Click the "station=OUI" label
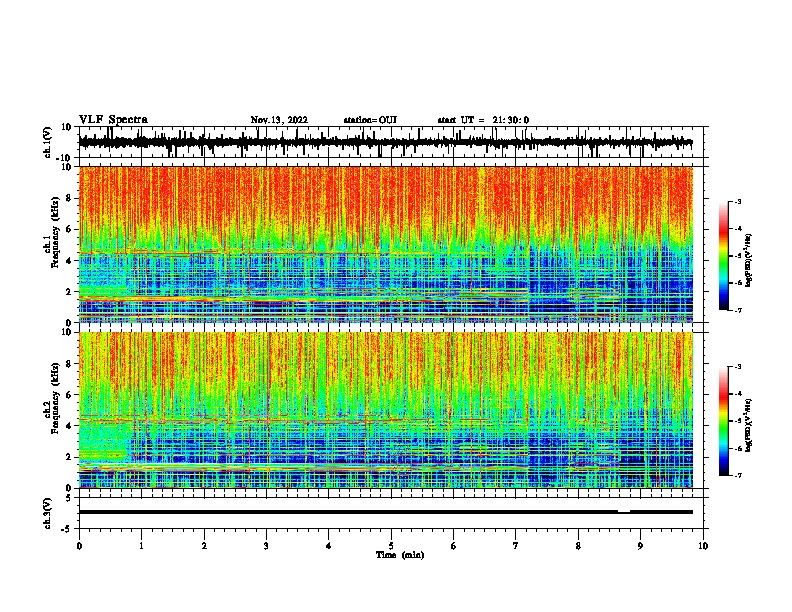Screen dimensions: 792x612 click(370, 120)
